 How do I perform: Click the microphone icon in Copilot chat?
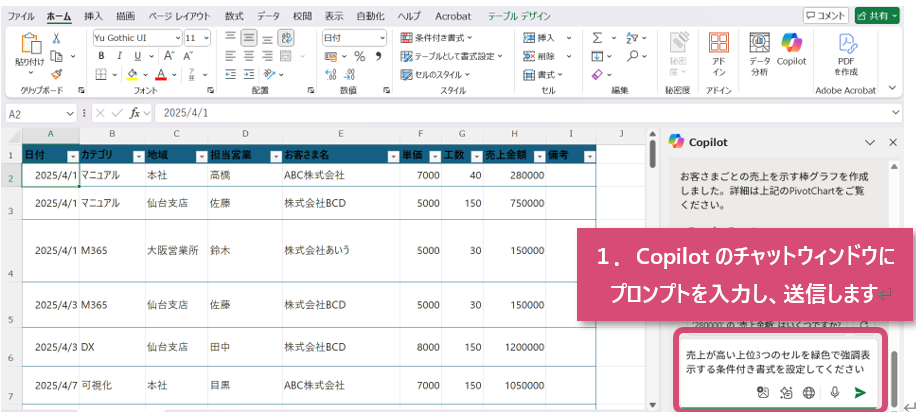click(x=835, y=392)
